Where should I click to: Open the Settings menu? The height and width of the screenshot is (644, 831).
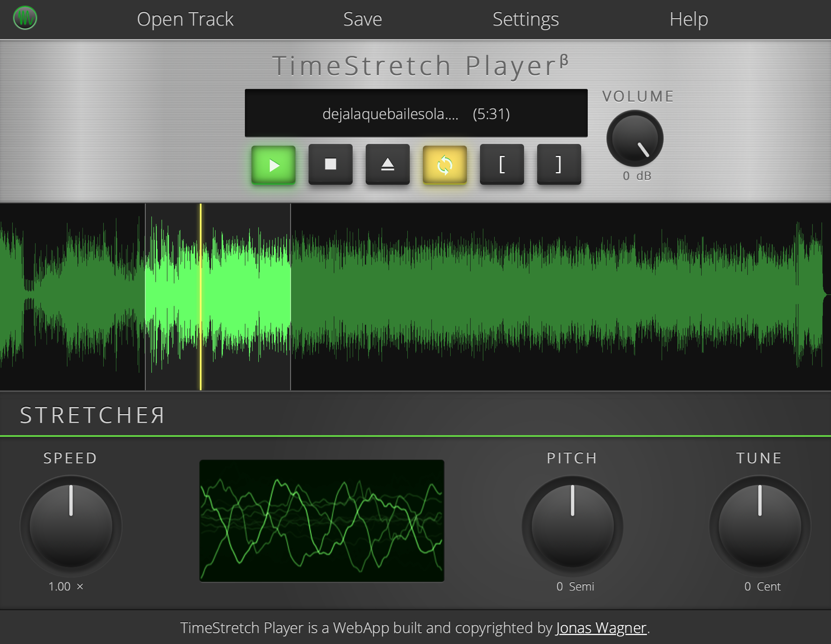[x=525, y=19]
